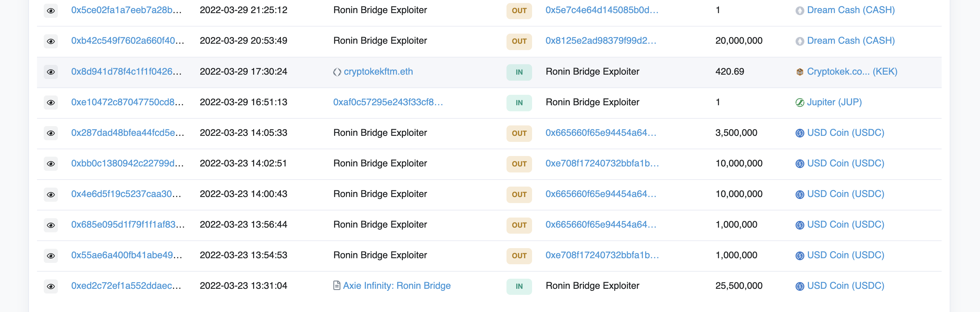Open transaction hash 0x4e6d5f19c5237caa30
The width and height of the screenshot is (980, 312).
126,194
